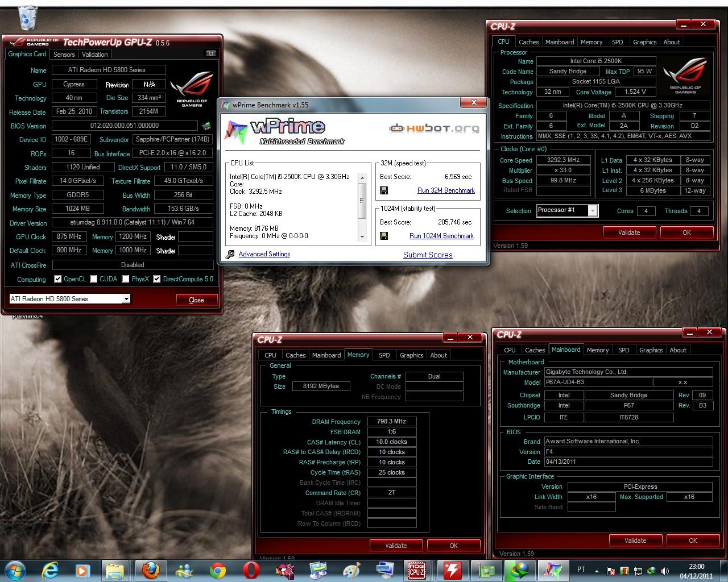Launch Google Chrome from the taskbar

[218, 570]
